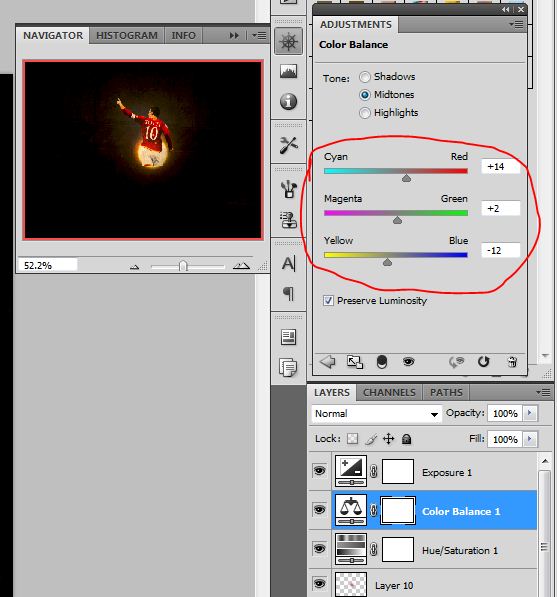Open Fill slider arrow

tap(530, 439)
